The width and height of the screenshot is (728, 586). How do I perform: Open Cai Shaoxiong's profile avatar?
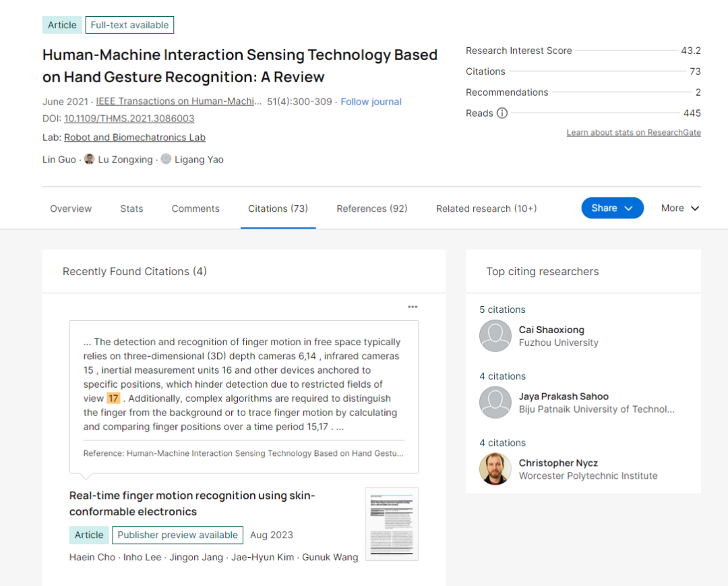[x=495, y=336]
